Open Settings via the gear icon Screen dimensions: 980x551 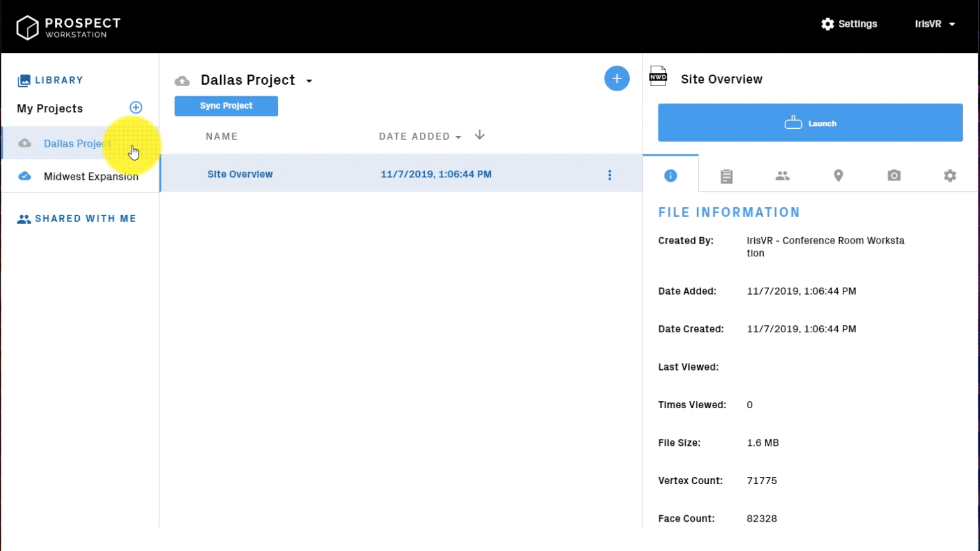point(828,24)
